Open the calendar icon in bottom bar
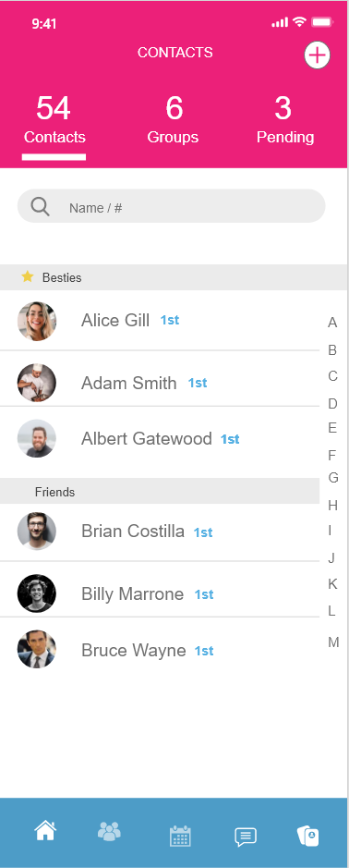 click(x=180, y=836)
